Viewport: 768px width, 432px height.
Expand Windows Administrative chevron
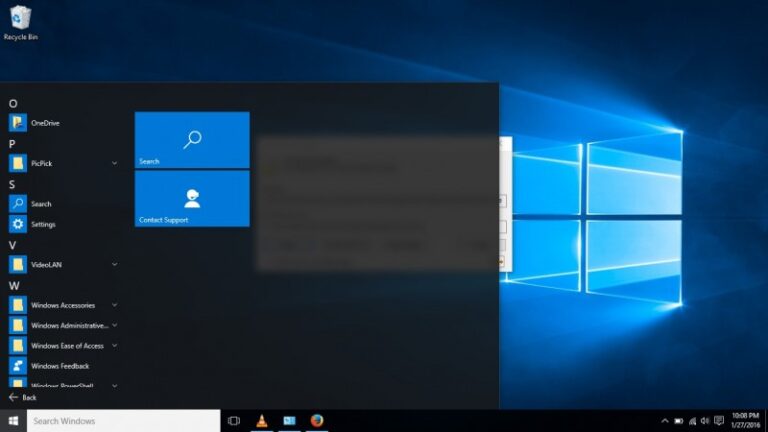114,325
